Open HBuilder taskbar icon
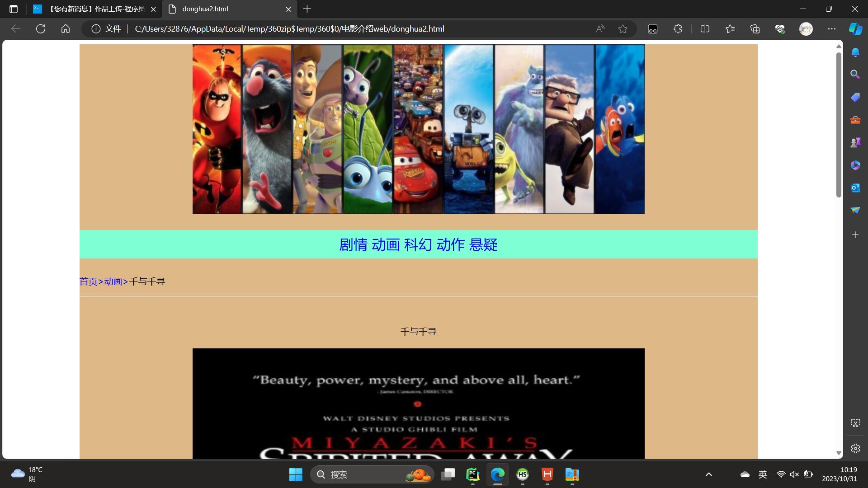The height and width of the screenshot is (488, 868). [547, 474]
